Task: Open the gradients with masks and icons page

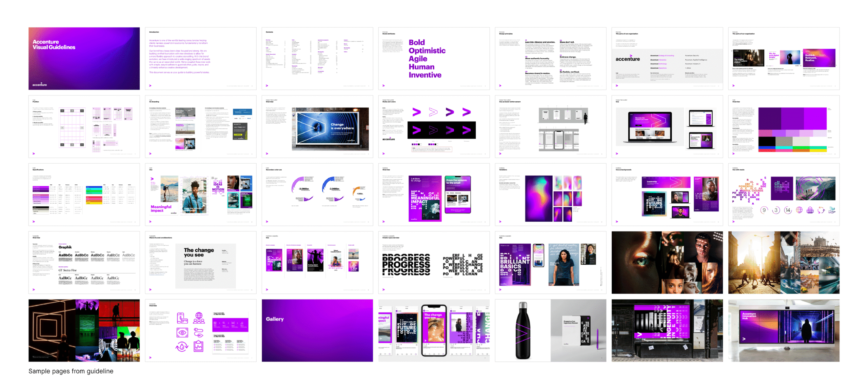Action: coord(784,194)
